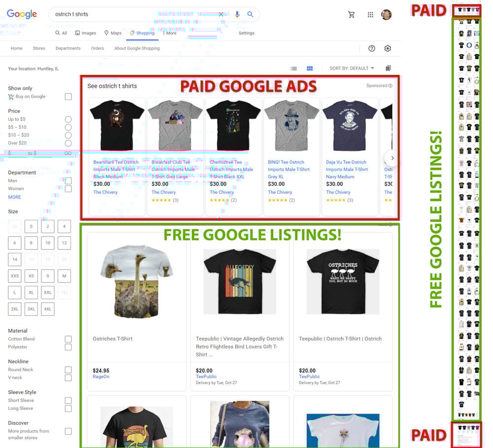Viewport: 493px width, 448px height.
Task: Check the Polyester material box
Action: pos(68,347)
